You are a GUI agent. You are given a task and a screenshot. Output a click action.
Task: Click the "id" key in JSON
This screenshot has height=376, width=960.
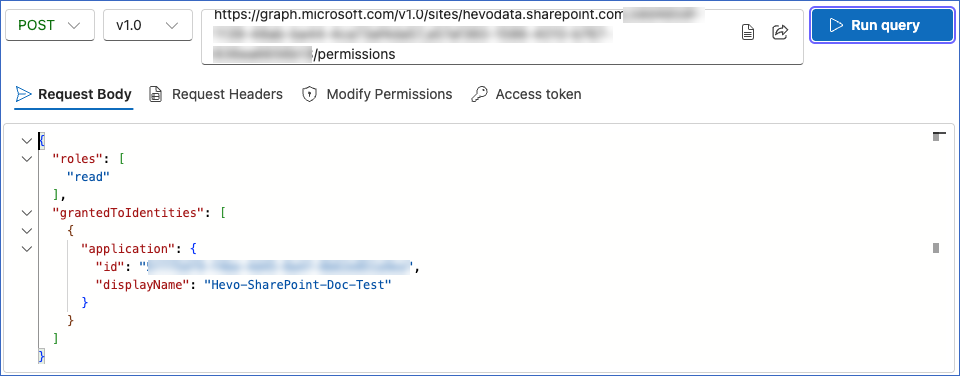tap(109, 267)
